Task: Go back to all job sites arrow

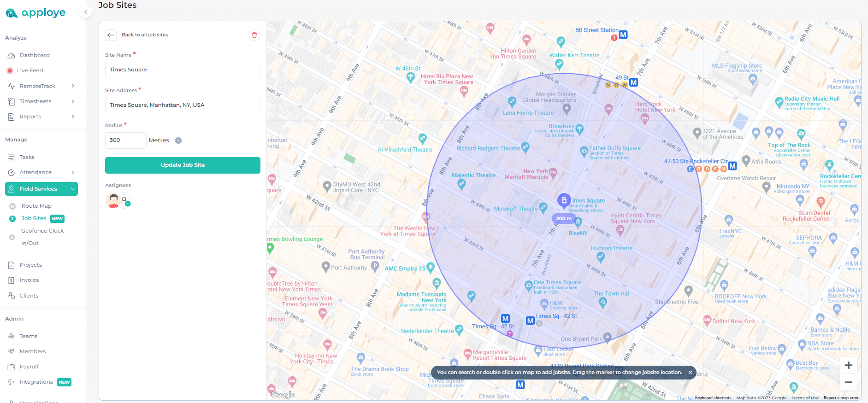Action: [x=111, y=35]
